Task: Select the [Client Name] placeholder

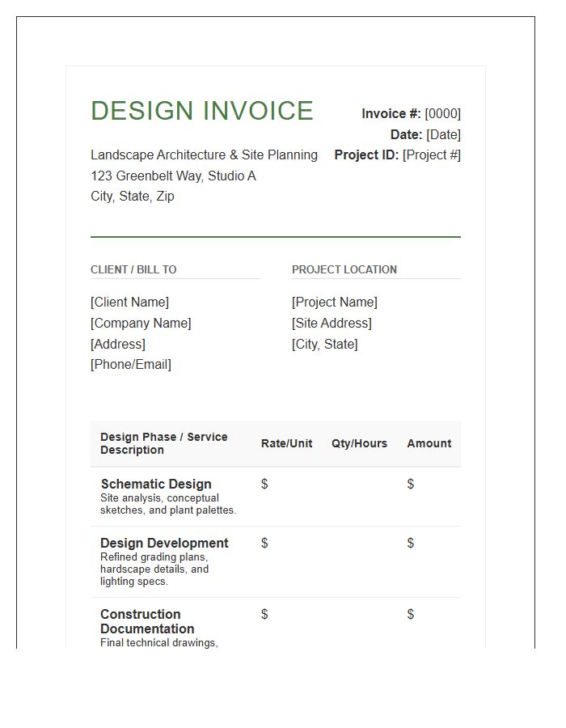Action: (129, 303)
